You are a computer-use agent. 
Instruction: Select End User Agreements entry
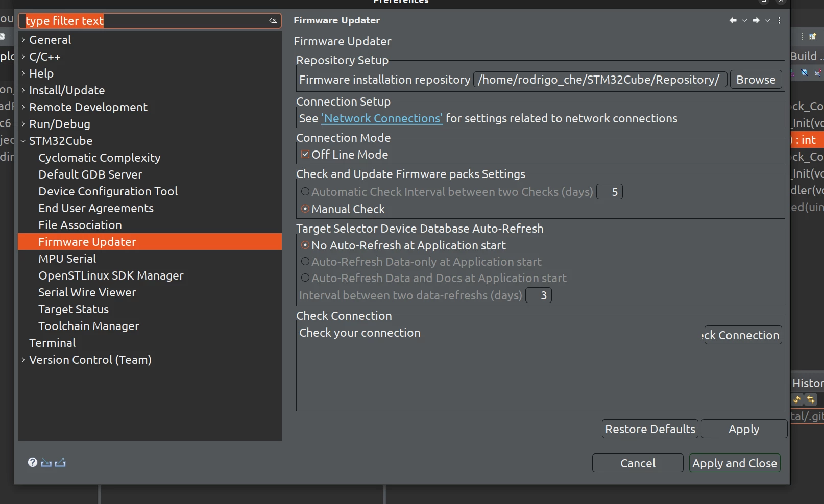pyautogui.click(x=96, y=208)
